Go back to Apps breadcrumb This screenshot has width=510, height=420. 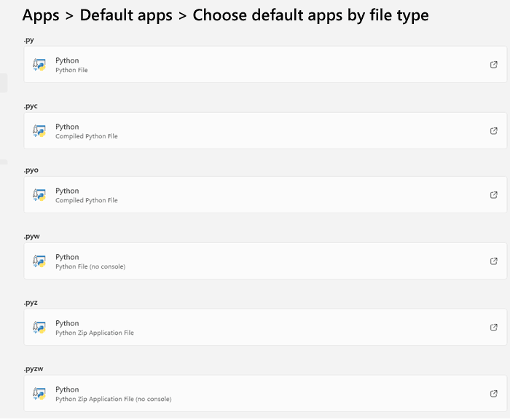[x=41, y=15]
